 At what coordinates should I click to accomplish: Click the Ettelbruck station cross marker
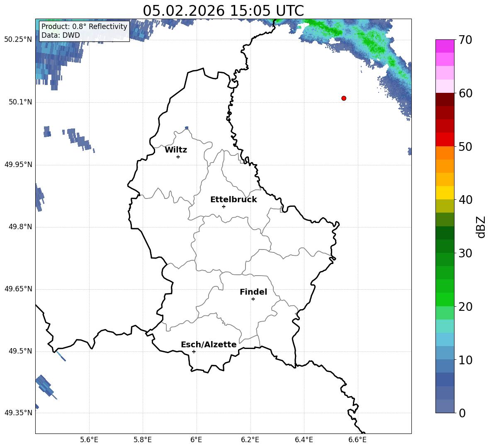pos(224,206)
